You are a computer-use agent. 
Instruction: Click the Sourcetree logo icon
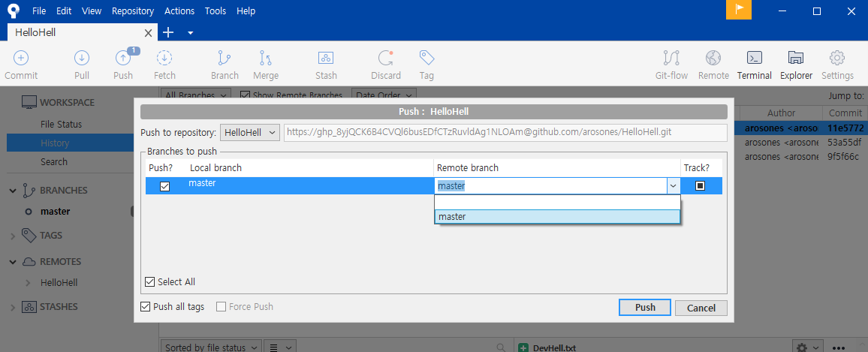tap(14, 10)
